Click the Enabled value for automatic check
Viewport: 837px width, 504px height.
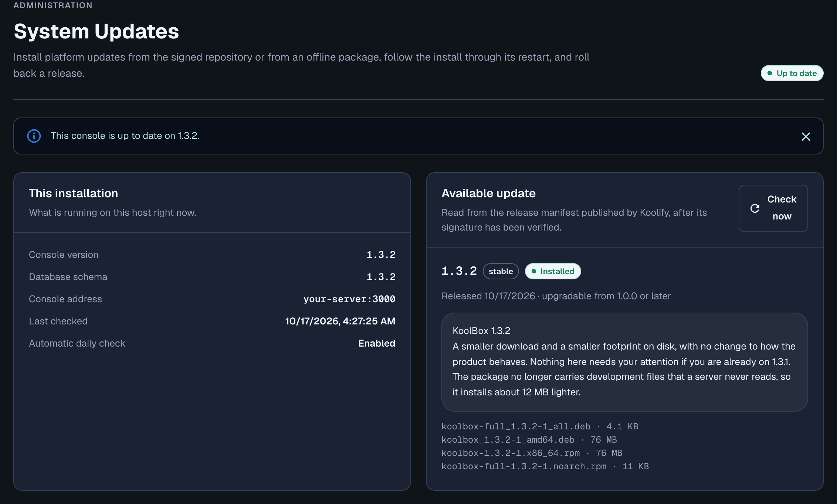pyautogui.click(x=377, y=343)
